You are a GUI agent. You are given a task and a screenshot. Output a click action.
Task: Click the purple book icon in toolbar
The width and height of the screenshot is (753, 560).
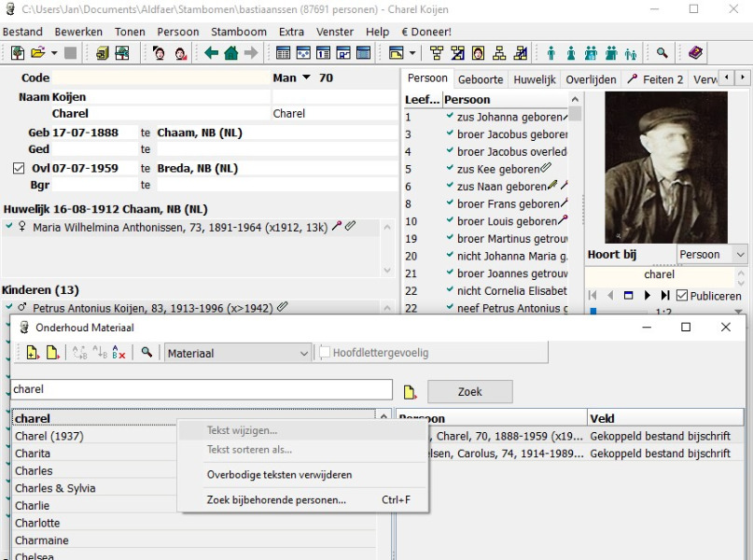[x=695, y=54]
